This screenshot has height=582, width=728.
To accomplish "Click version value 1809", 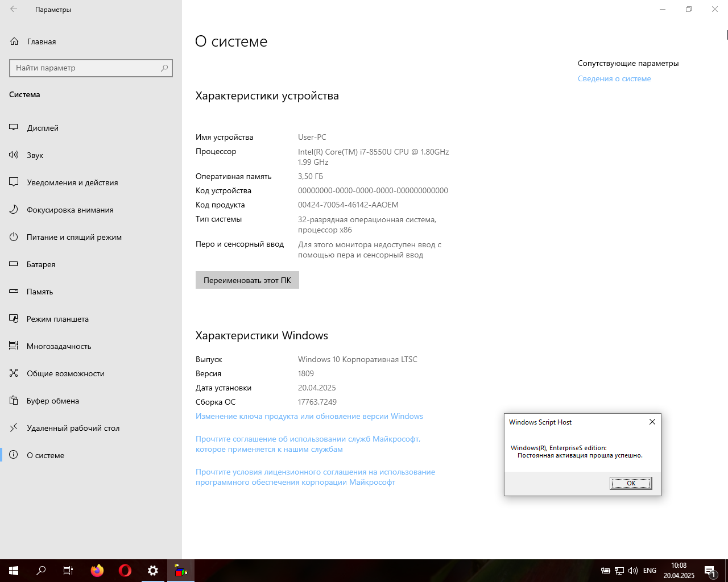I will coord(306,374).
